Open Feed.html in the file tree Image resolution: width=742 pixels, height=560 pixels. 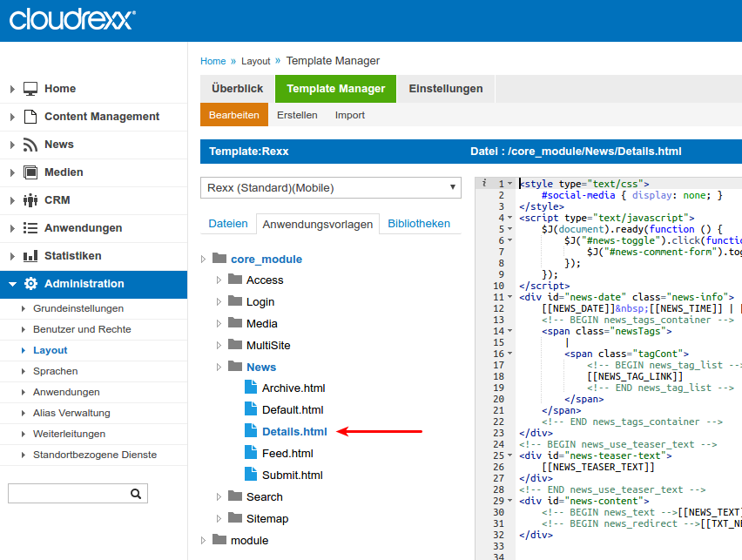tap(287, 454)
